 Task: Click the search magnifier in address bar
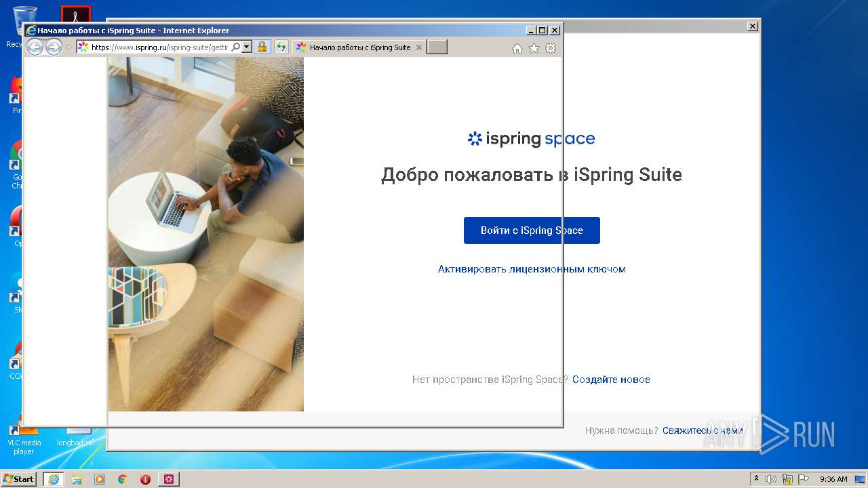[x=236, y=47]
